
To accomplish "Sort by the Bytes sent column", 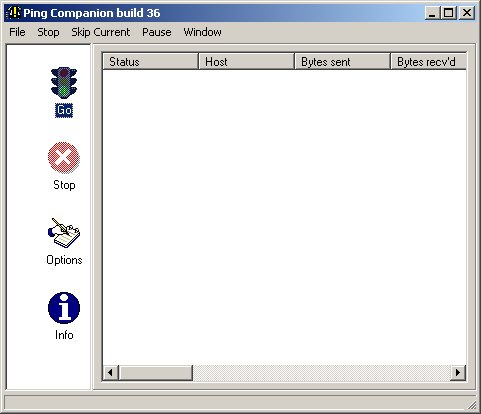I will click(x=342, y=62).
